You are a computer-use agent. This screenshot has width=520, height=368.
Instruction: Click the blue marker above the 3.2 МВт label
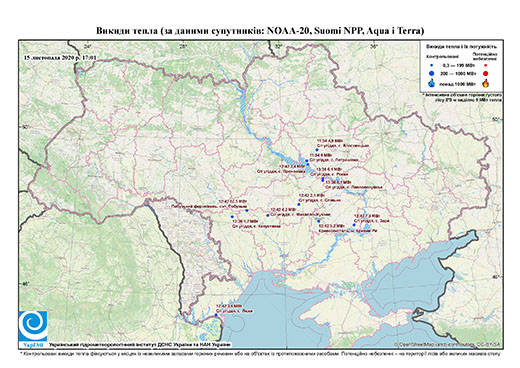(x=319, y=221)
